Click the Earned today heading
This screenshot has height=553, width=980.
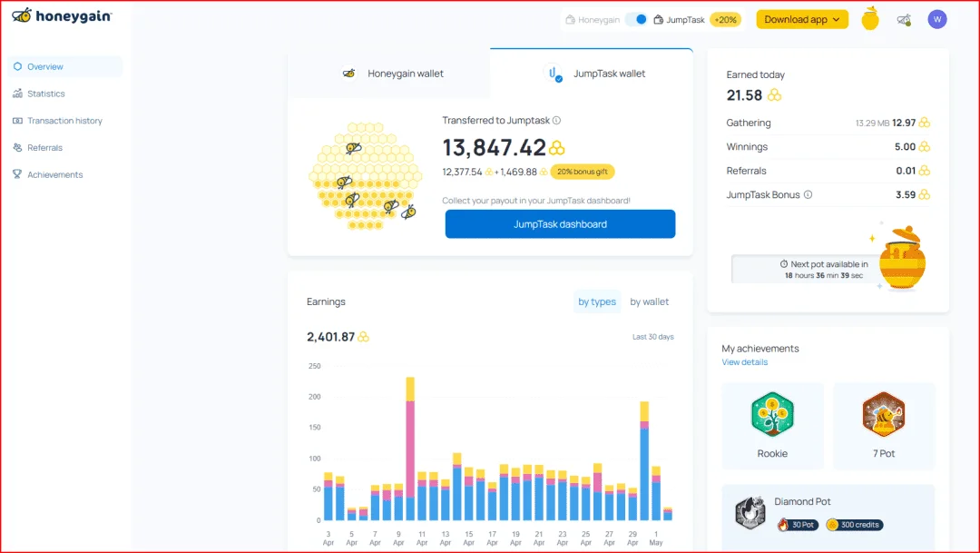(755, 74)
